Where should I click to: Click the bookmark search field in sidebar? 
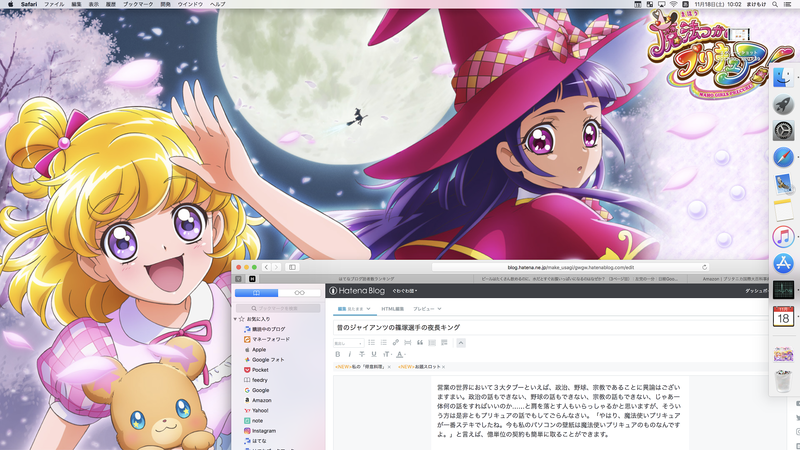click(278, 308)
